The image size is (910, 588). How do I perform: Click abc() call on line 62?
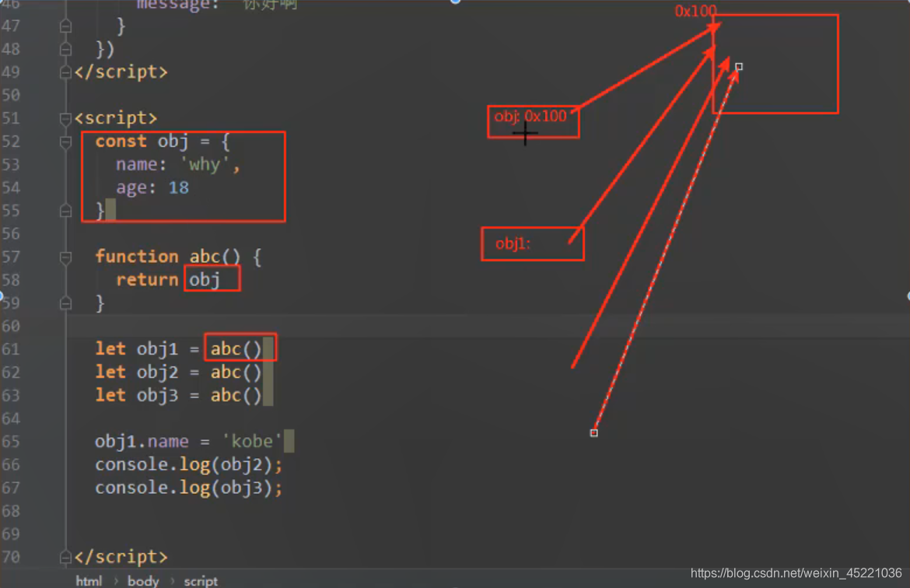pyautogui.click(x=236, y=372)
